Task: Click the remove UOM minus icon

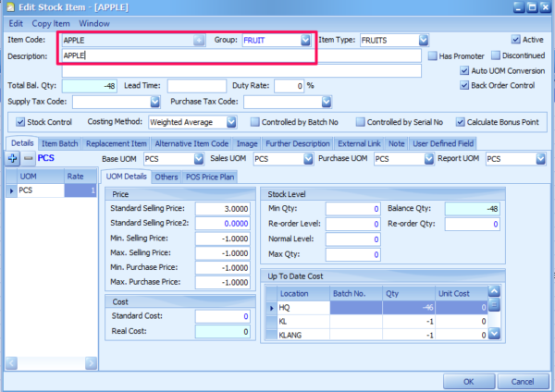Action: (x=28, y=159)
